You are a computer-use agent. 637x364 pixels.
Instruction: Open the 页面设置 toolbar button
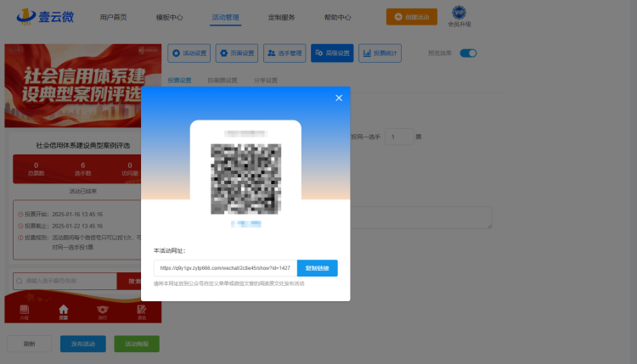click(x=237, y=53)
